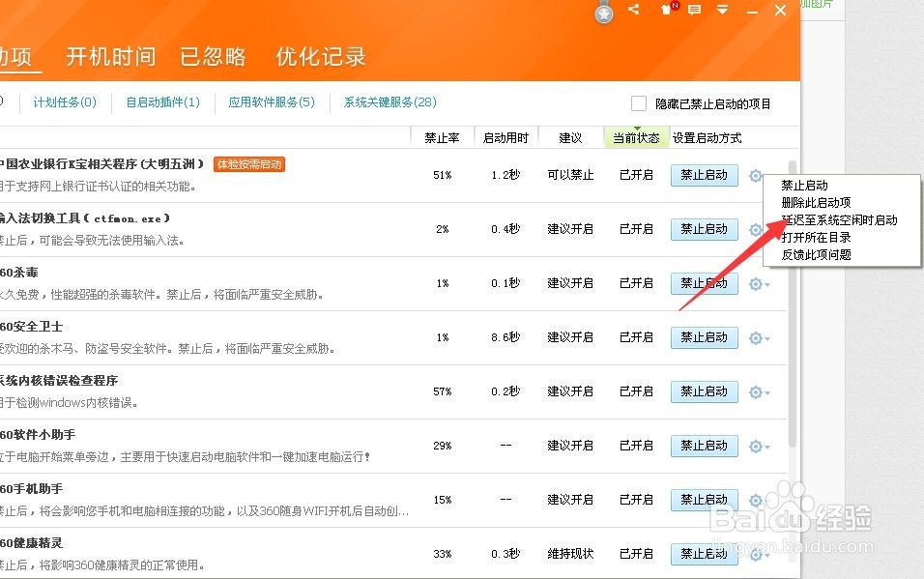Select the 51% 禁止率 value
The width and height of the screenshot is (924, 579).
coord(443,175)
